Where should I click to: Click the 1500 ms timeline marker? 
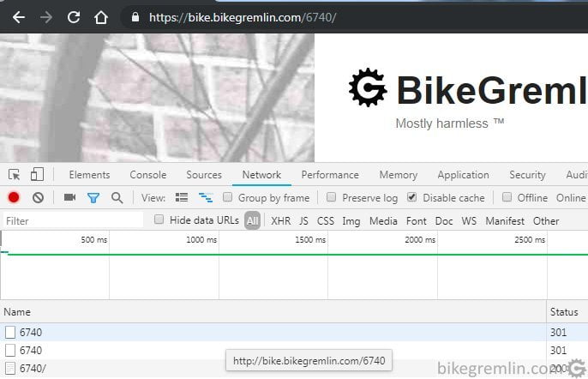click(x=310, y=240)
